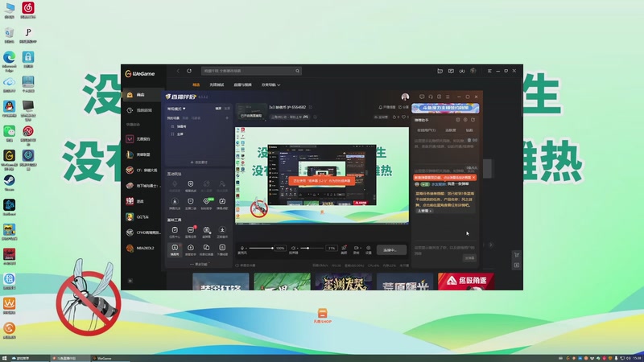Screen dimensions: 644x362
Task: Click the beauty filter icon beside volume percentage
Action: (345, 249)
